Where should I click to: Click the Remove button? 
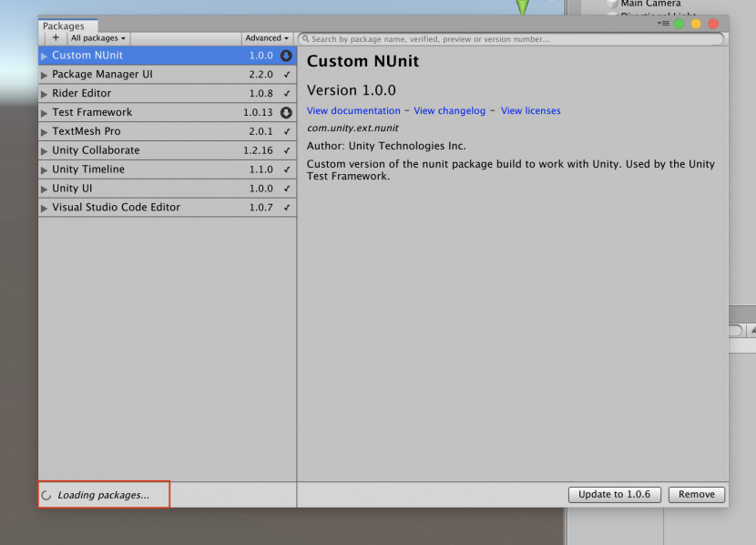(x=696, y=494)
